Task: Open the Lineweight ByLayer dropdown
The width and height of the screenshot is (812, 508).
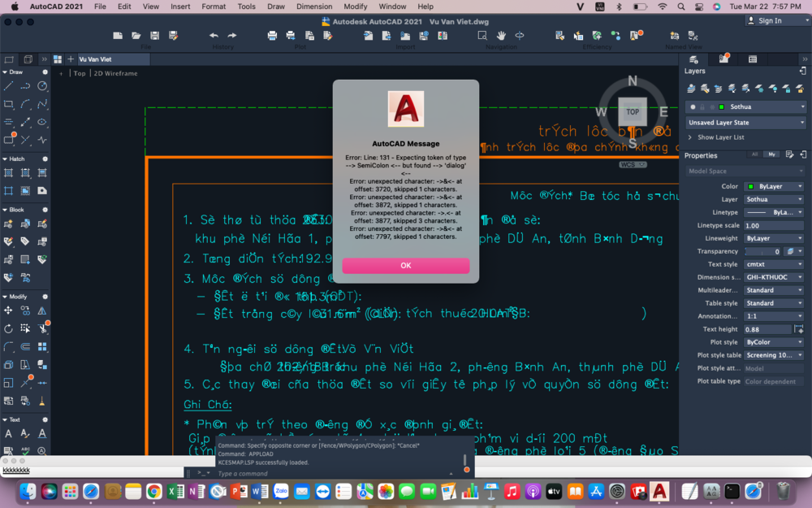Action: click(774, 238)
